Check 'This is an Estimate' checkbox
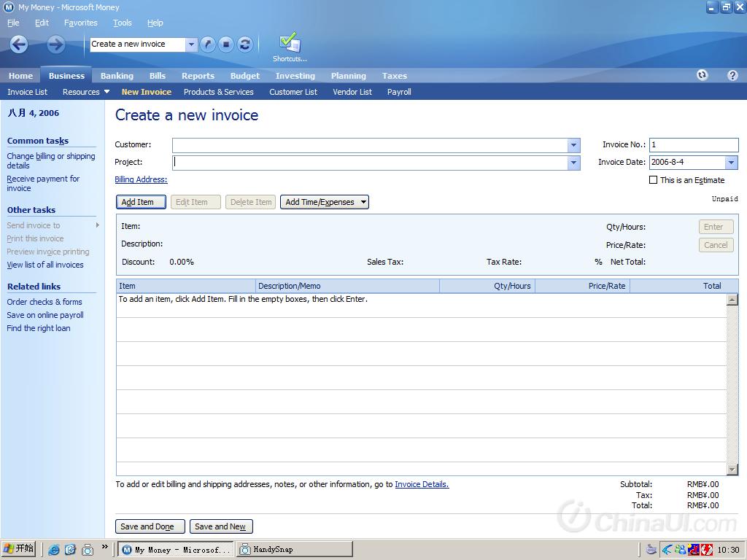Viewport: 747px width, 560px height. coord(653,180)
